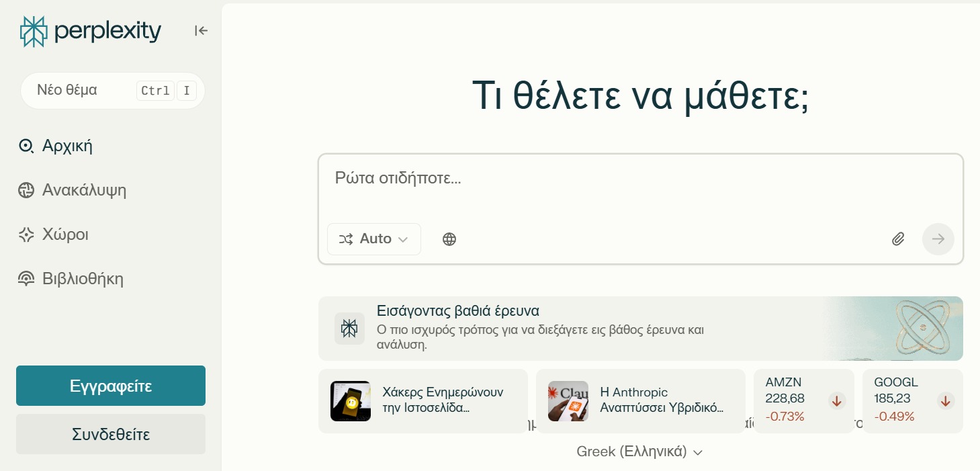Screen dimensions: 980x471
Task: Open the Anthropic news thumbnail image
Action: [568, 401]
